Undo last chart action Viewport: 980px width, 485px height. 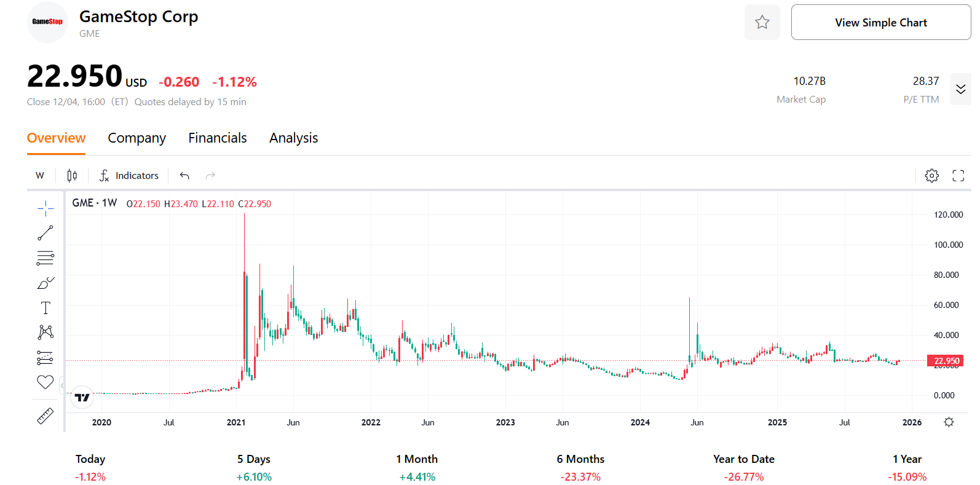pyautogui.click(x=184, y=176)
